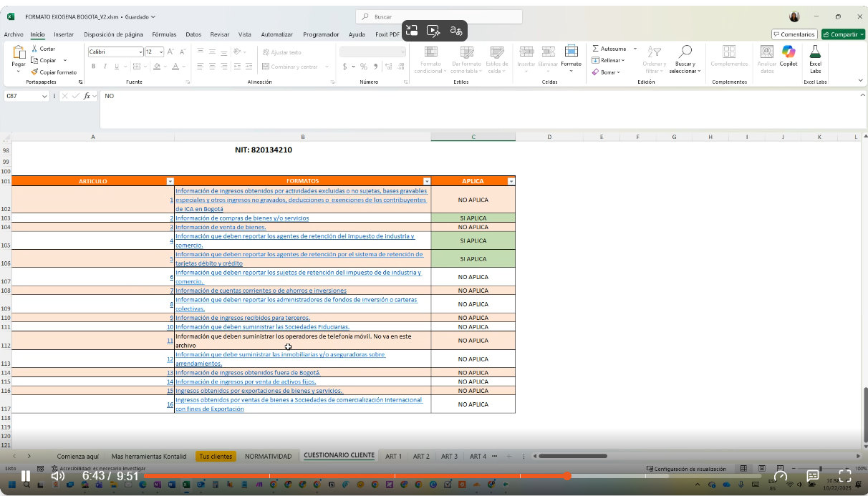Expand the font size dropdown

pyautogui.click(x=161, y=52)
